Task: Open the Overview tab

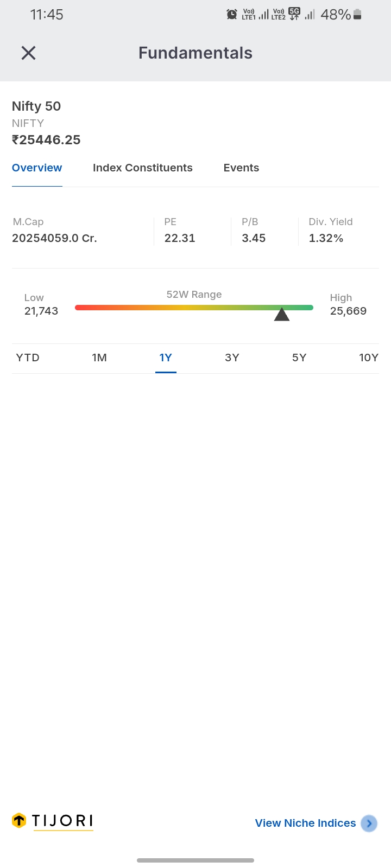Action: coord(37,168)
